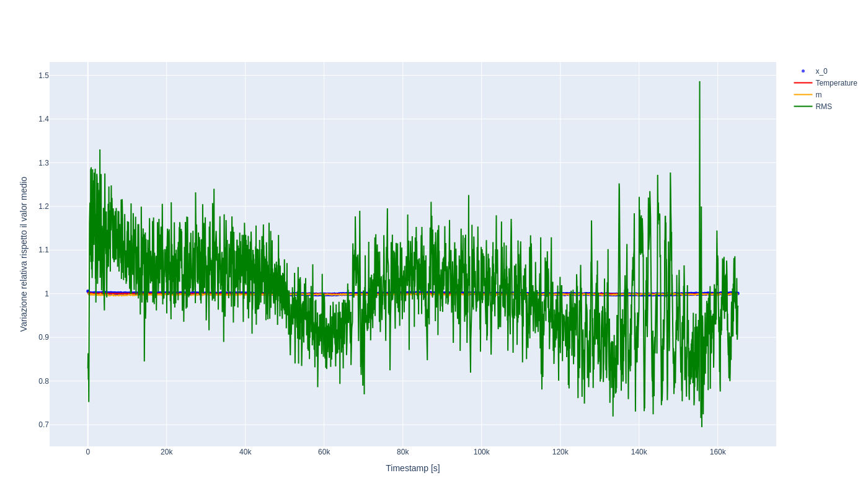Click the 100k tick label on x-axis
The height and width of the screenshot is (496, 868).
pyautogui.click(x=481, y=452)
